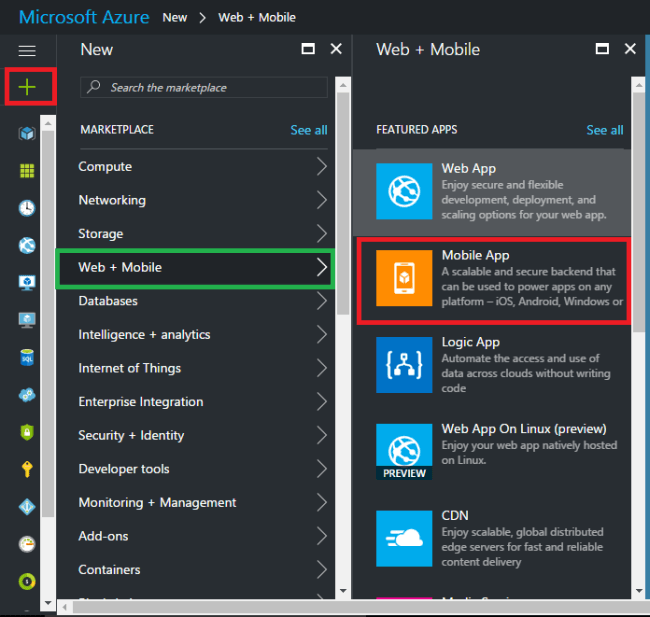
Task: Expand the Databases category chevron
Action: point(322,301)
